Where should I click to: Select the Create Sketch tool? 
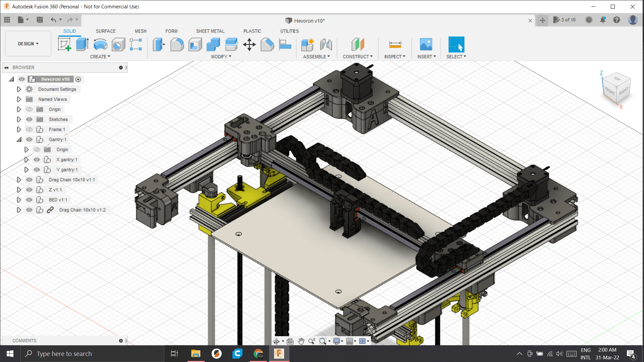click(64, 44)
